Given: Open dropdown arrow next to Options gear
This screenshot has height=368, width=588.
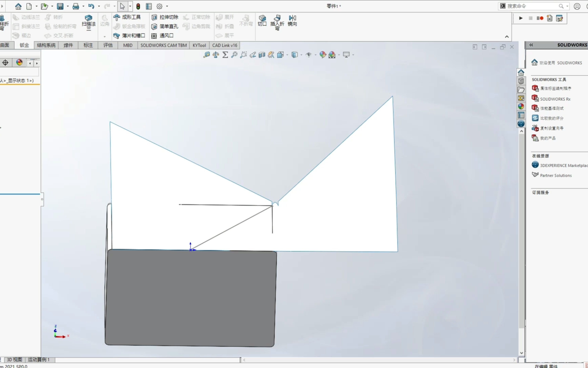Looking at the screenshot, I should pos(167,6).
